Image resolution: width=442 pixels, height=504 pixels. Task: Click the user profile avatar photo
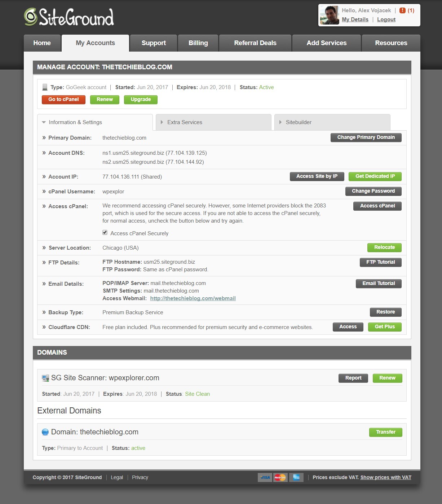tap(330, 15)
